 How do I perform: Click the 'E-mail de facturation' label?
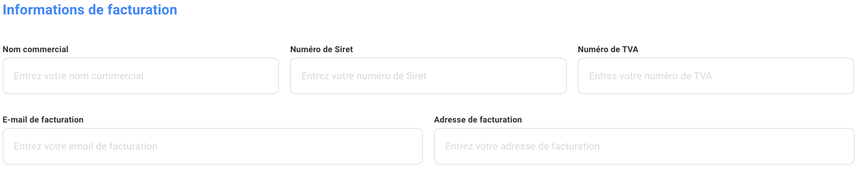pyautogui.click(x=43, y=120)
